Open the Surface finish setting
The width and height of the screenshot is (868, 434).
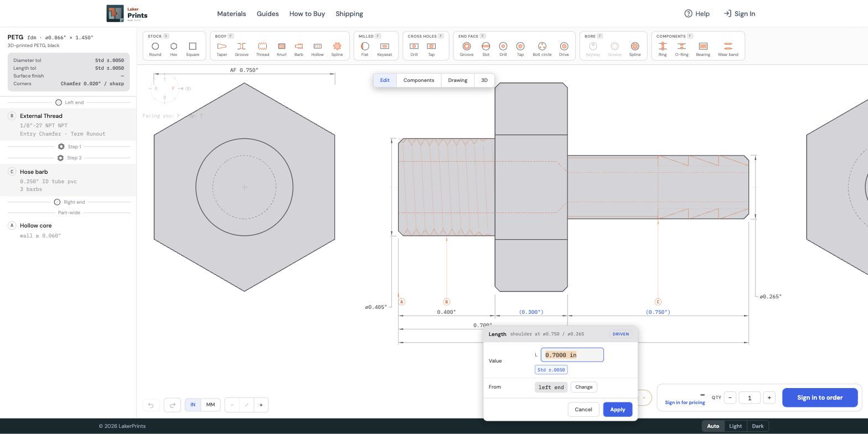(x=69, y=76)
